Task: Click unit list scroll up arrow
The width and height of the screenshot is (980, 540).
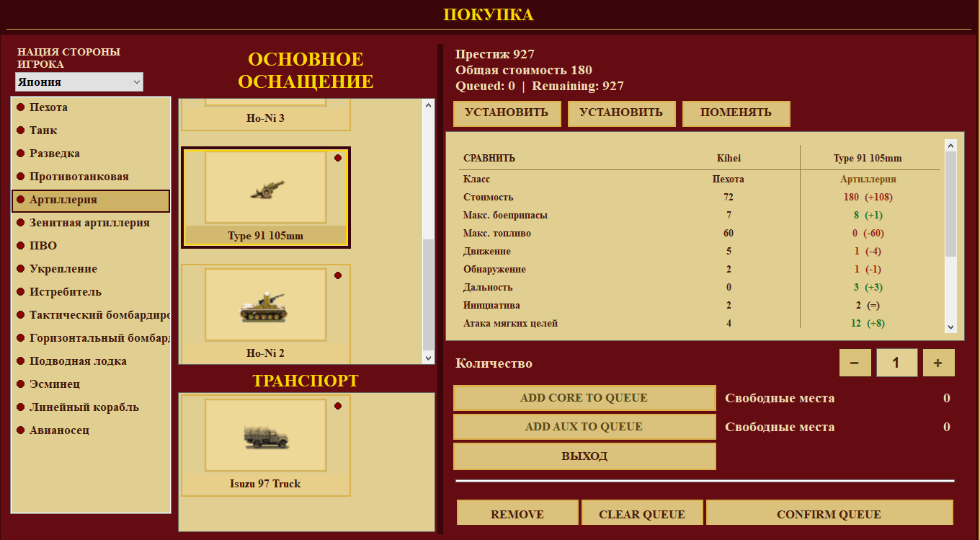Action: pos(429,105)
